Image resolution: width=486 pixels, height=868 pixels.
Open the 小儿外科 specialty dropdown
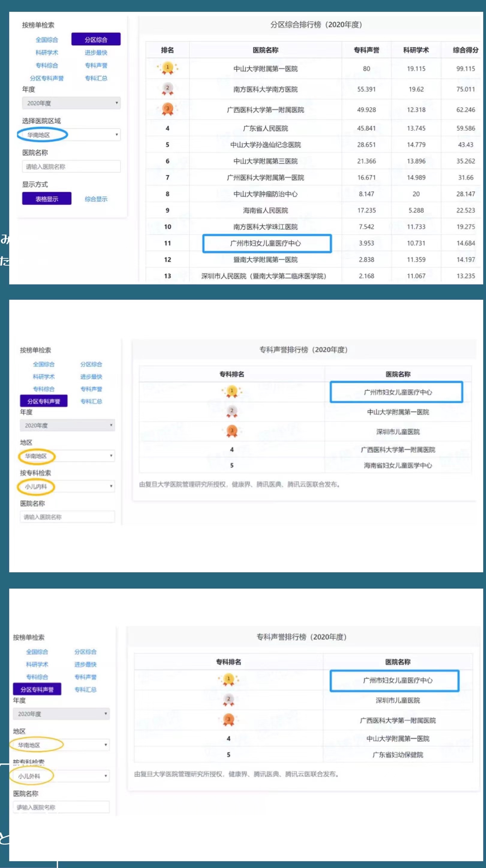61,776
